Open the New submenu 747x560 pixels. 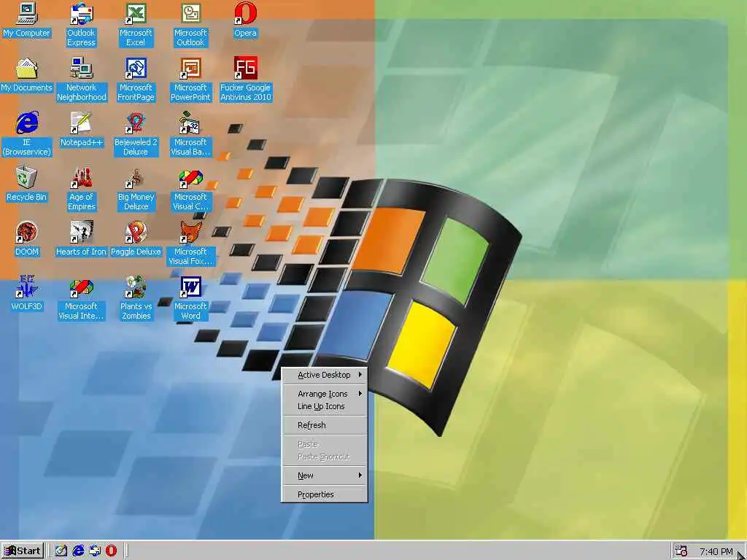325,475
